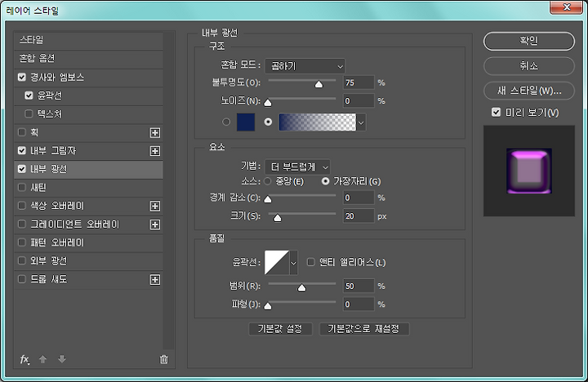Image resolution: width=588 pixels, height=382 pixels.
Task: Click the 범위 value field showing 50
Action: point(359,286)
